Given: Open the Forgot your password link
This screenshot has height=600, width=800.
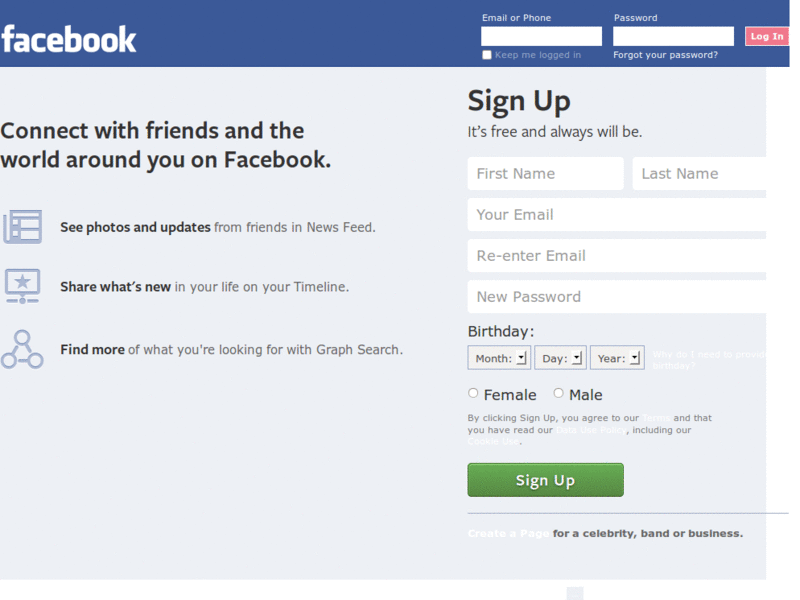Looking at the screenshot, I should pyautogui.click(x=665, y=55).
